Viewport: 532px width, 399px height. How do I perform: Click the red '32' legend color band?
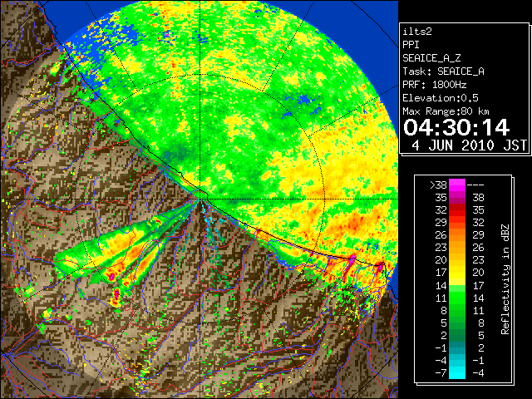coord(457,210)
